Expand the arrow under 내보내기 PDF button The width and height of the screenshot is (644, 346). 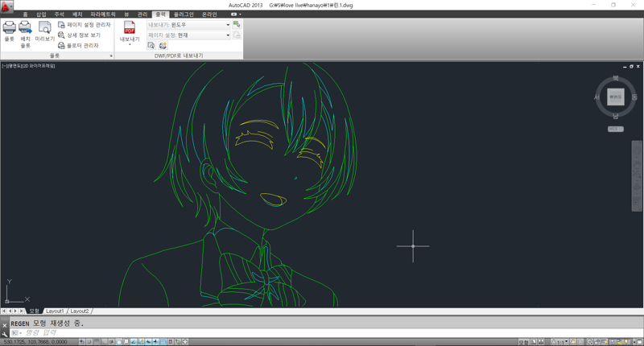click(130, 44)
